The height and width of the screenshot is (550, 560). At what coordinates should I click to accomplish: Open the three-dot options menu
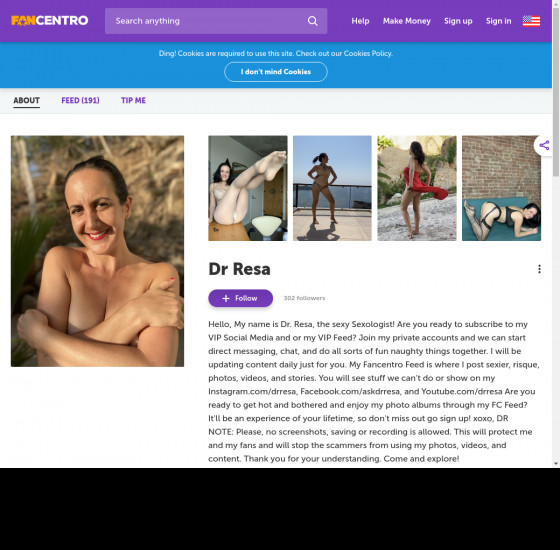[539, 269]
